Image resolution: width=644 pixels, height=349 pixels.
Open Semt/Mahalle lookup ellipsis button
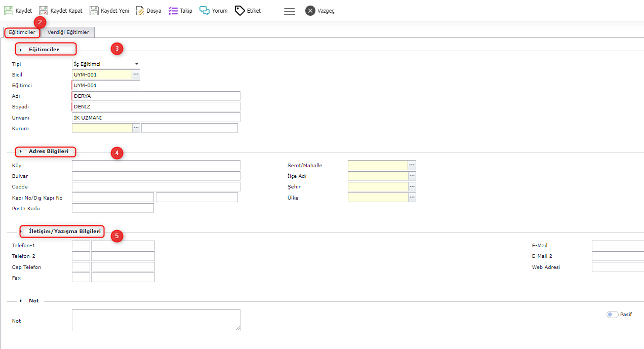[412, 165]
